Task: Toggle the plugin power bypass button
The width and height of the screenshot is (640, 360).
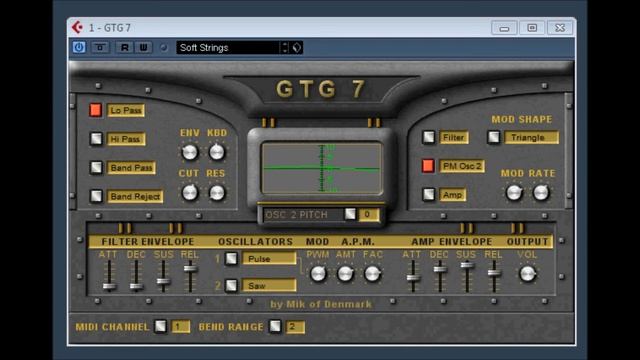Action: click(x=79, y=47)
